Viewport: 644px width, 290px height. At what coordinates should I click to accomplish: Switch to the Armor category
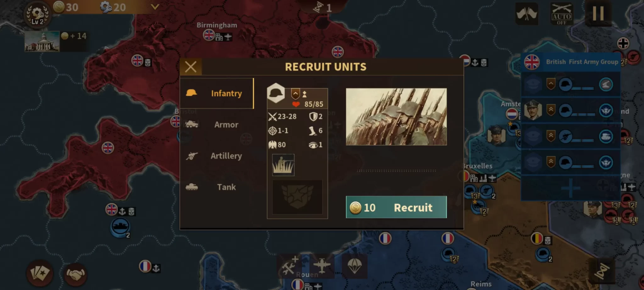(217, 125)
